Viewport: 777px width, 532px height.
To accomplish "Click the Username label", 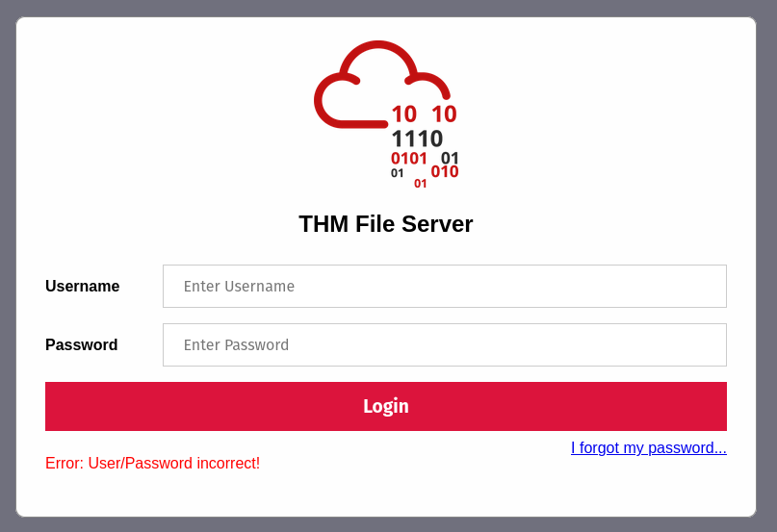I will click(x=83, y=286).
